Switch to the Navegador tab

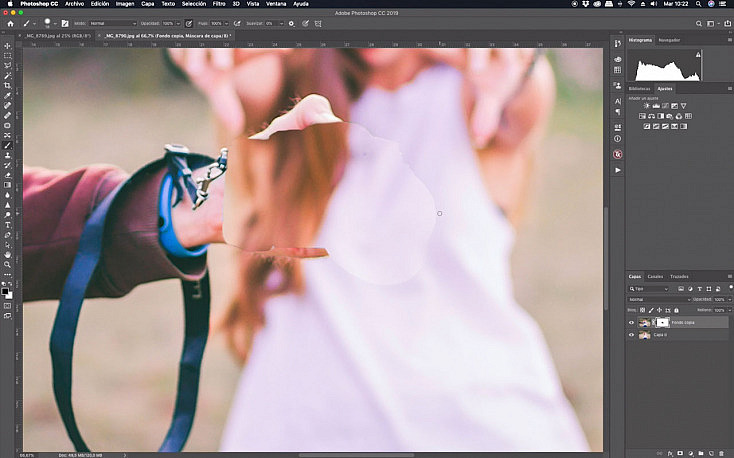click(x=669, y=40)
